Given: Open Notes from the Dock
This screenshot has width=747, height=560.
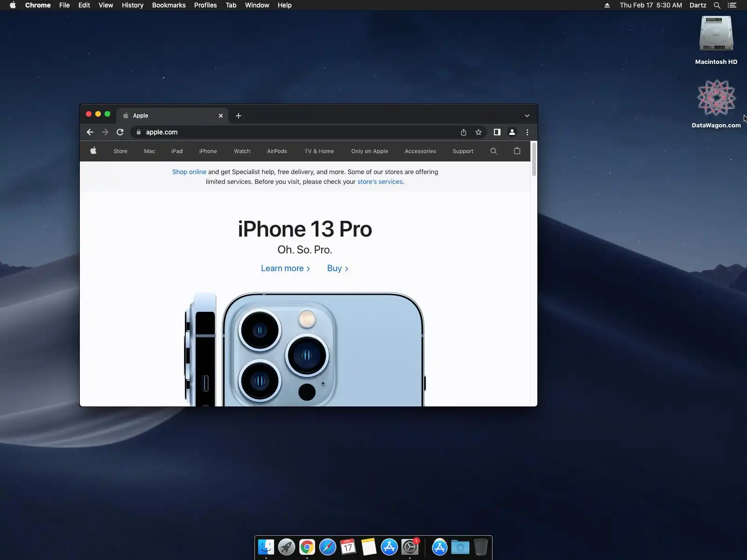Looking at the screenshot, I should click(x=369, y=547).
